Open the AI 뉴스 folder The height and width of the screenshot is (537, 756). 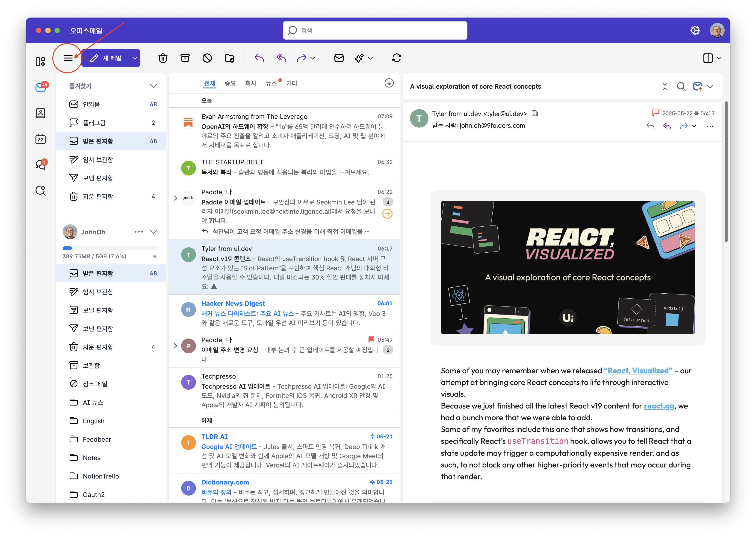click(x=111, y=403)
